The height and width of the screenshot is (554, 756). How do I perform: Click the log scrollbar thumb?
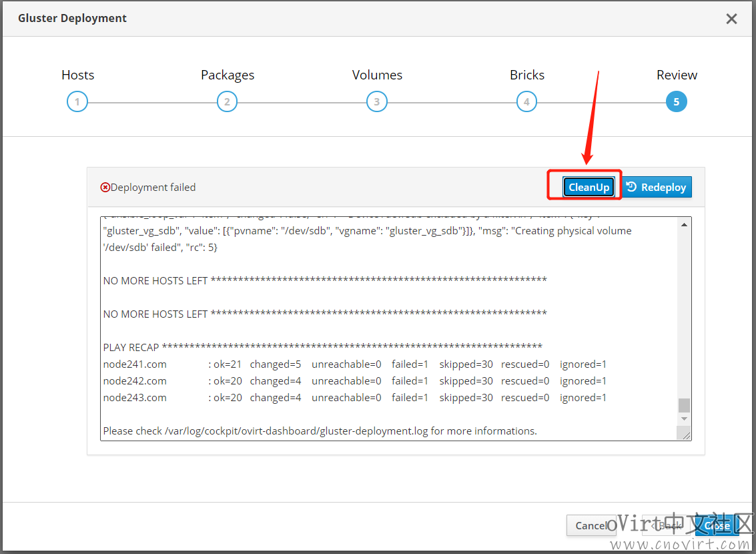click(x=684, y=405)
